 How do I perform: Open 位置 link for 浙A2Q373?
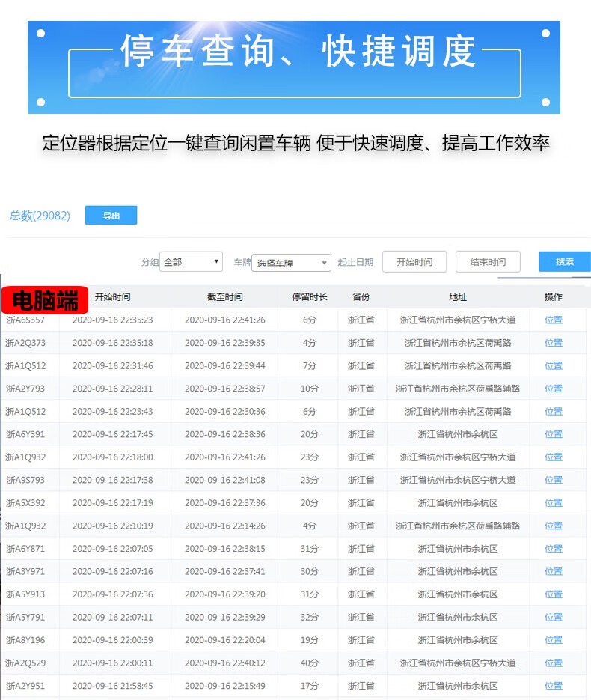(x=554, y=343)
